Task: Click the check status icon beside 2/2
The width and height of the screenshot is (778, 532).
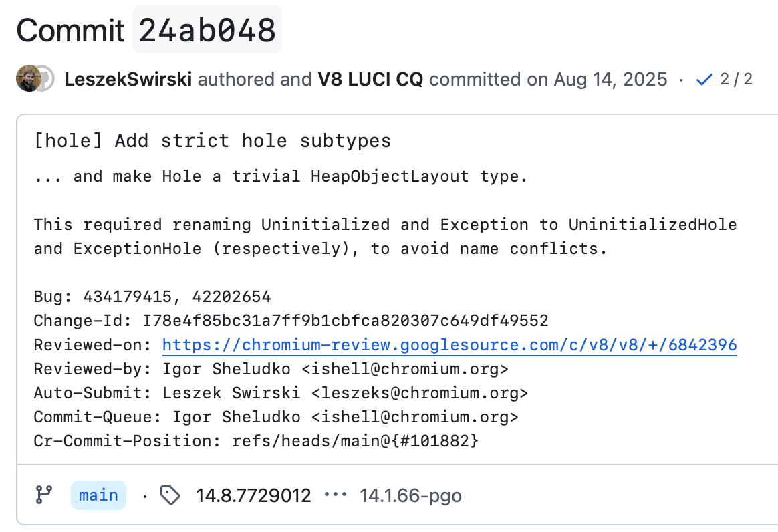Action: pyautogui.click(x=704, y=79)
